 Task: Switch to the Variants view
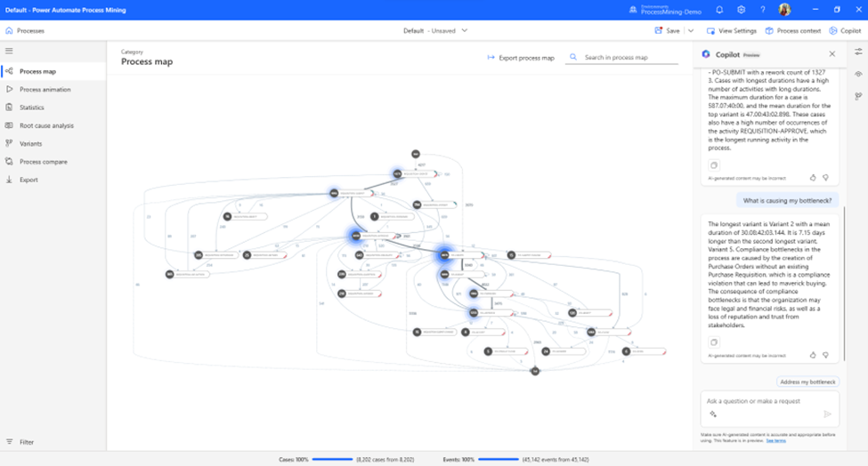pos(30,143)
